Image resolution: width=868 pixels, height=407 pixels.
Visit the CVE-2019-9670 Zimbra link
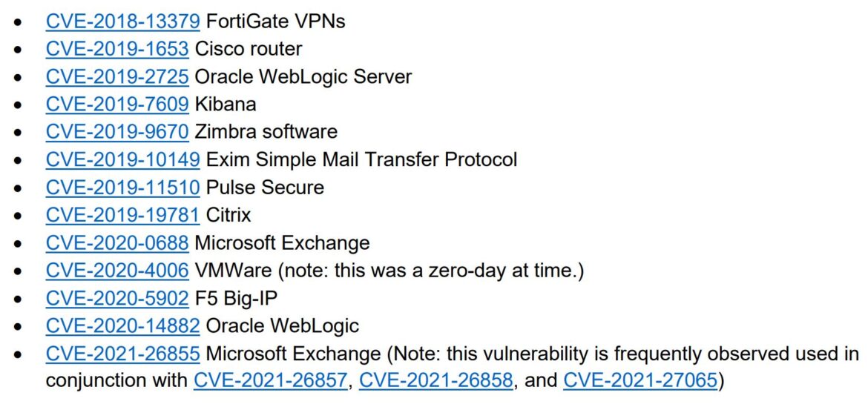click(116, 132)
